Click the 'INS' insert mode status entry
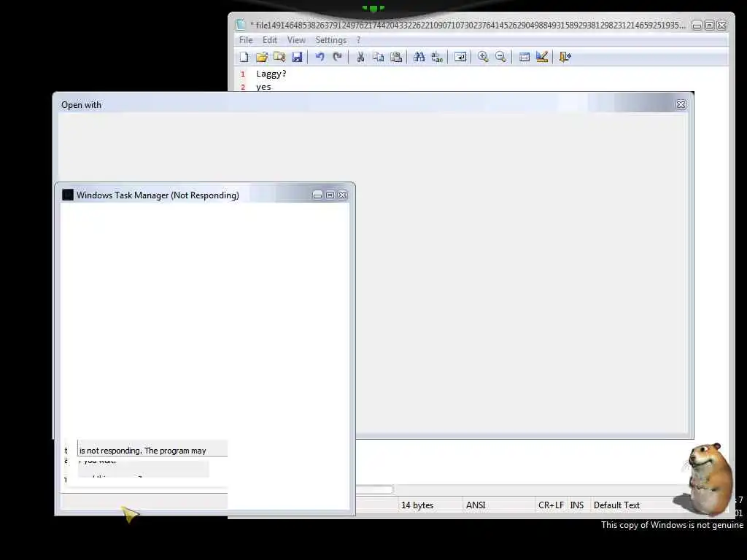Image resolution: width=747 pixels, height=560 pixels. pos(577,505)
